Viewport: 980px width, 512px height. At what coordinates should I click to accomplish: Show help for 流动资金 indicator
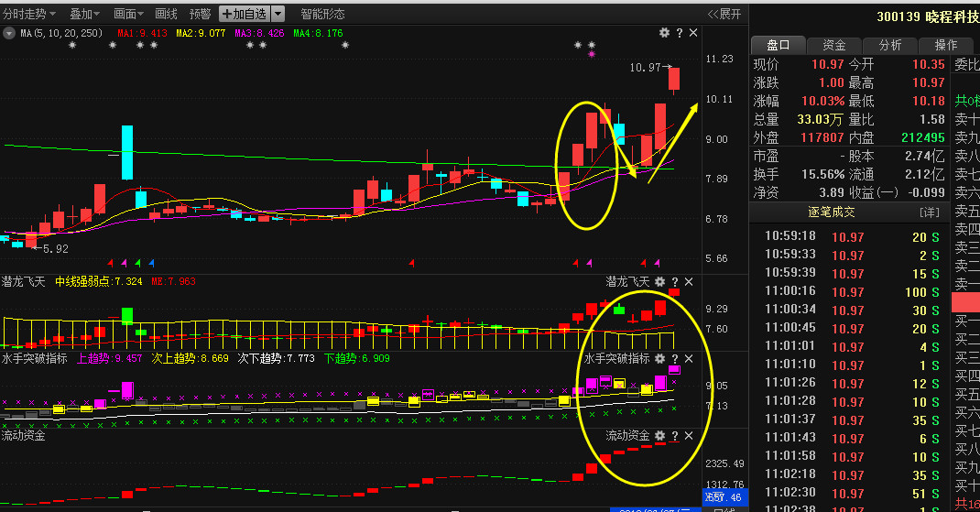[675, 435]
